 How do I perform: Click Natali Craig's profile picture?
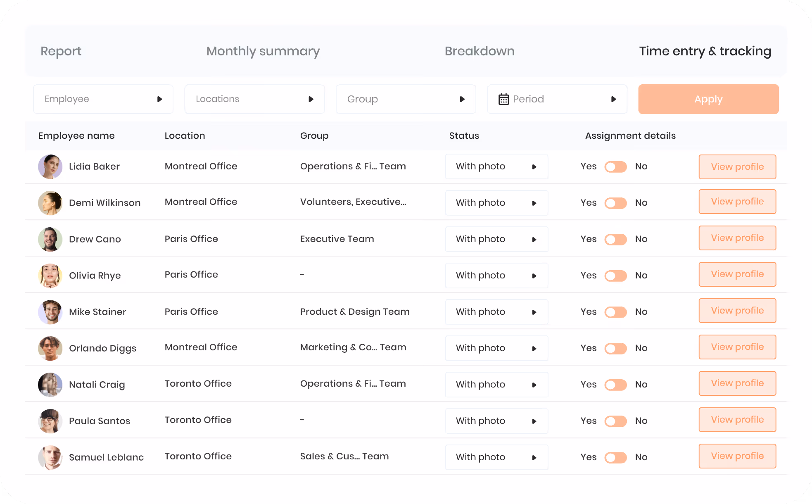[50, 385]
